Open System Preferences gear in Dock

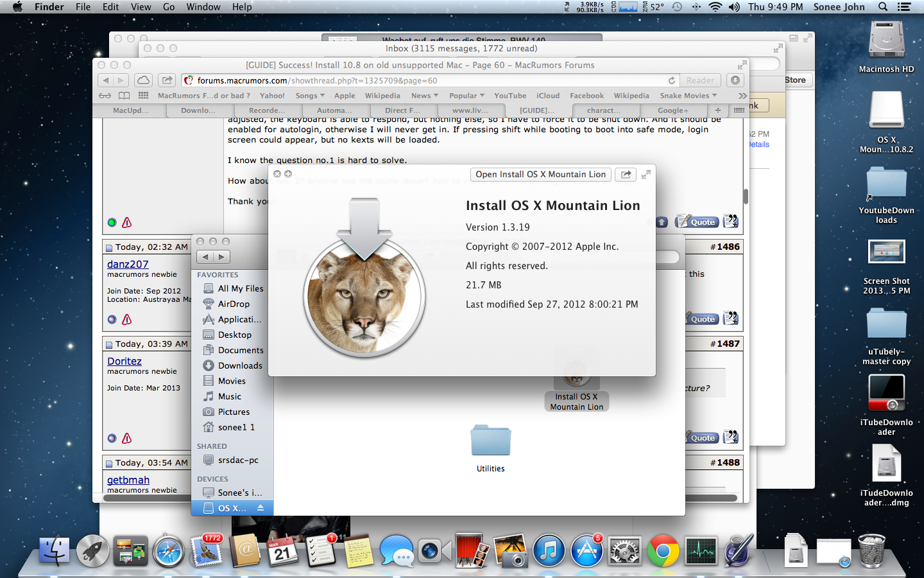[x=625, y=551]
